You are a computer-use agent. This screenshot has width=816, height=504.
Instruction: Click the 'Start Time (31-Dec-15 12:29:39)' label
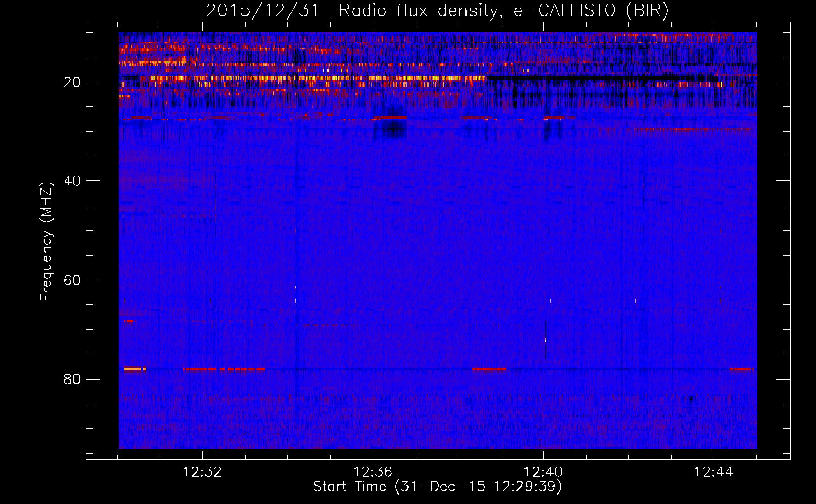[x=437, y=487]
